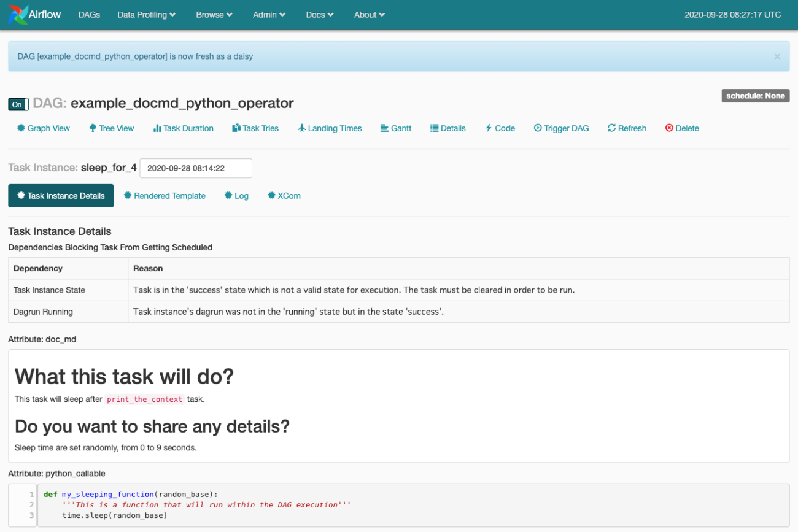798x532 pixels.
Task: Open Landing Times view
Action: click(x=330, y=128)
